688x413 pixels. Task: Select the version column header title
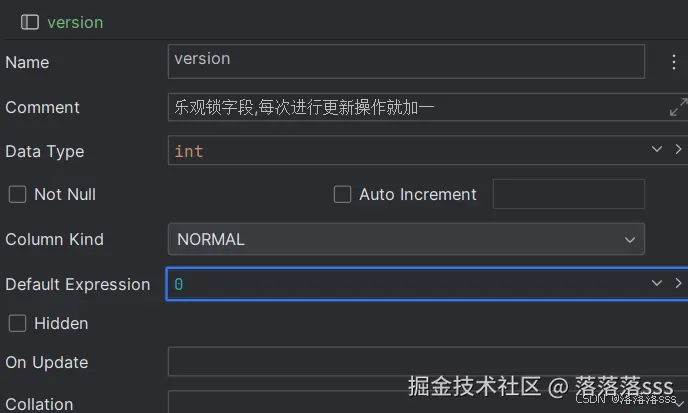(x=75, y=22)
